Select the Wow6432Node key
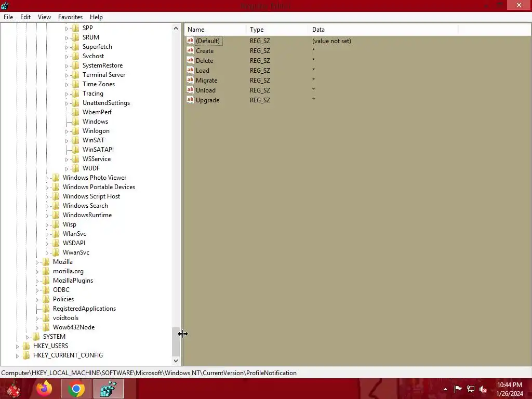 point(74,327)
